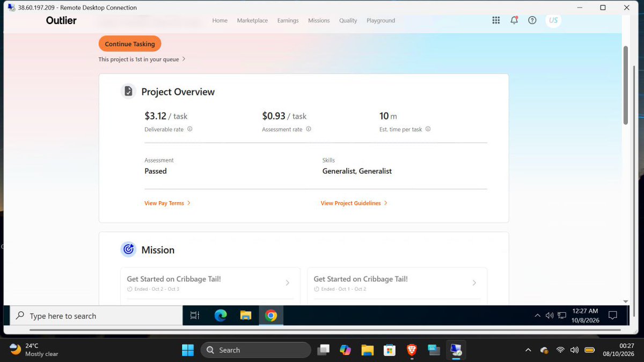
Task: Click the Generalist, Generalist skills text
Action: click(357, 171)
